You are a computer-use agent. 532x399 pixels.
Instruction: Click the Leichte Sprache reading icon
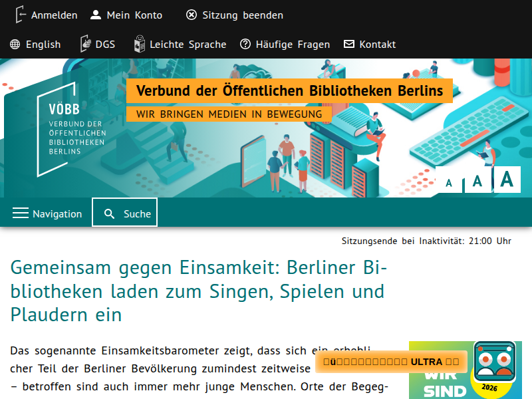click(140, 44)
